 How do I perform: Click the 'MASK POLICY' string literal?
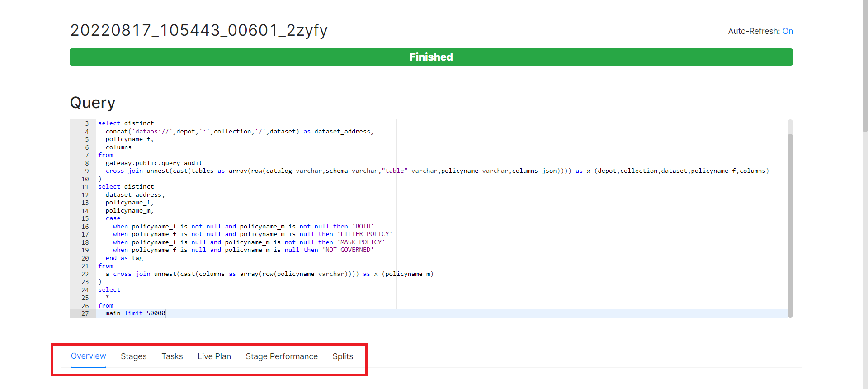click(x=361, y=242)
